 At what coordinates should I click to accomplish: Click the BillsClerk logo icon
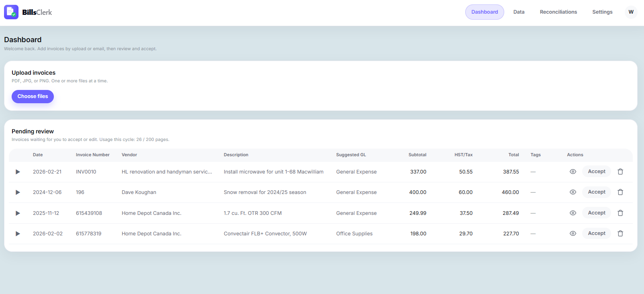pyautogui.click(x=11, y=12)
